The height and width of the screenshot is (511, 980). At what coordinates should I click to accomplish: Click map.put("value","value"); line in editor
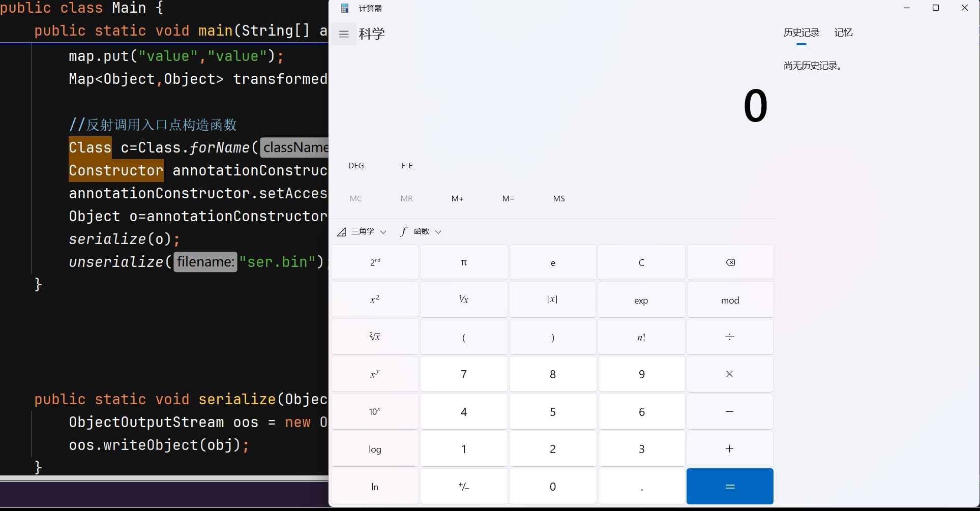coord(176,56)
